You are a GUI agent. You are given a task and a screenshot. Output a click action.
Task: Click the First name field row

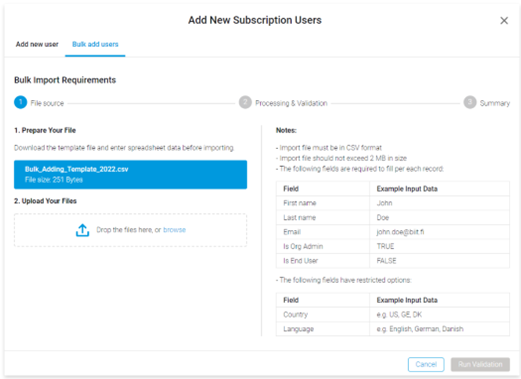393,203
